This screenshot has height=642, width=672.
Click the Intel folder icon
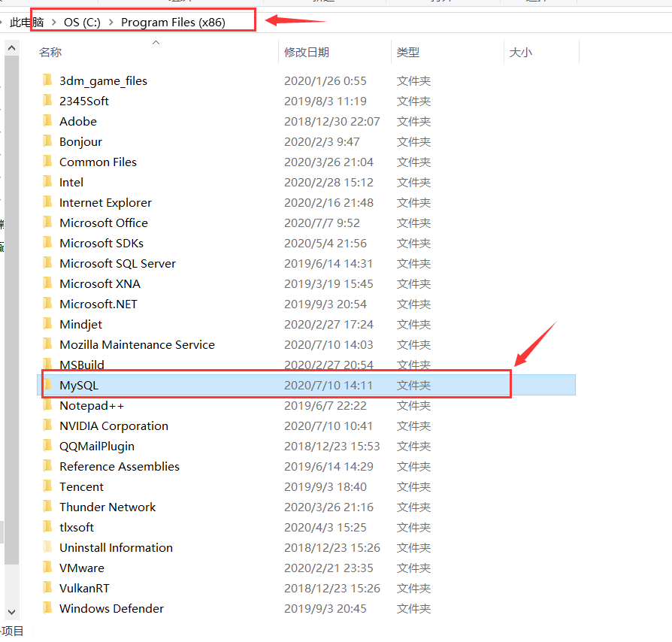tap(47, 182)
